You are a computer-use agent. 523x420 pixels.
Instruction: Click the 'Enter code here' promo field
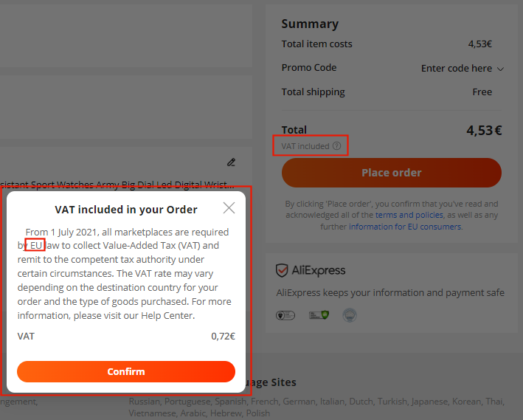pos(456,68)
